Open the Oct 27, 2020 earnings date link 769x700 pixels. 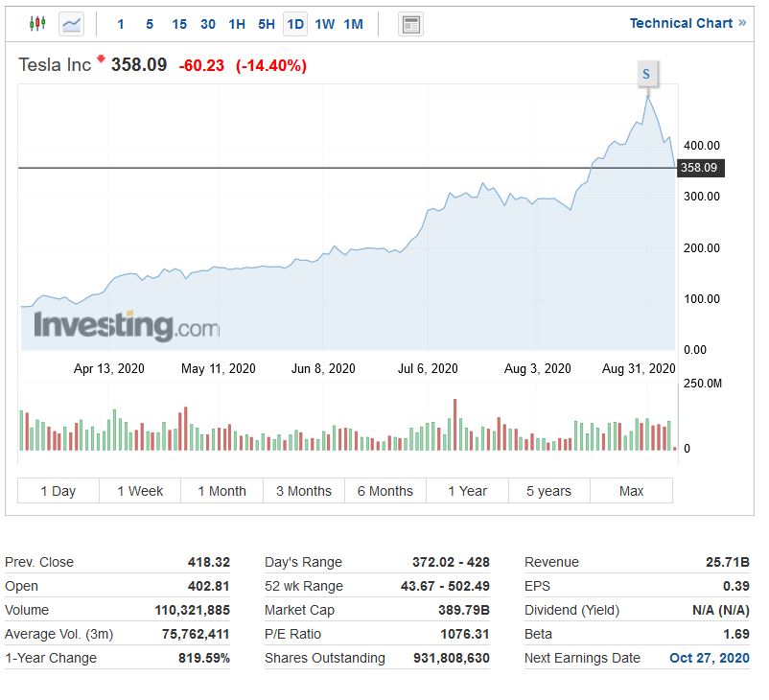(x=710, y=658)
